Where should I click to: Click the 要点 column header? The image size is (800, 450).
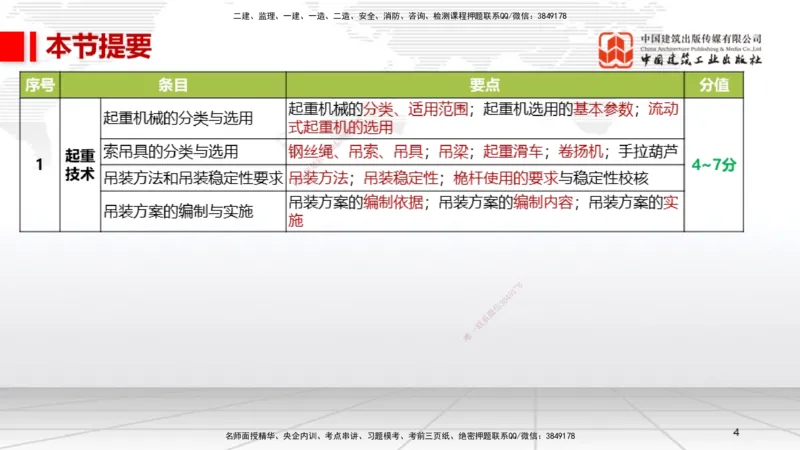[485, 85]
